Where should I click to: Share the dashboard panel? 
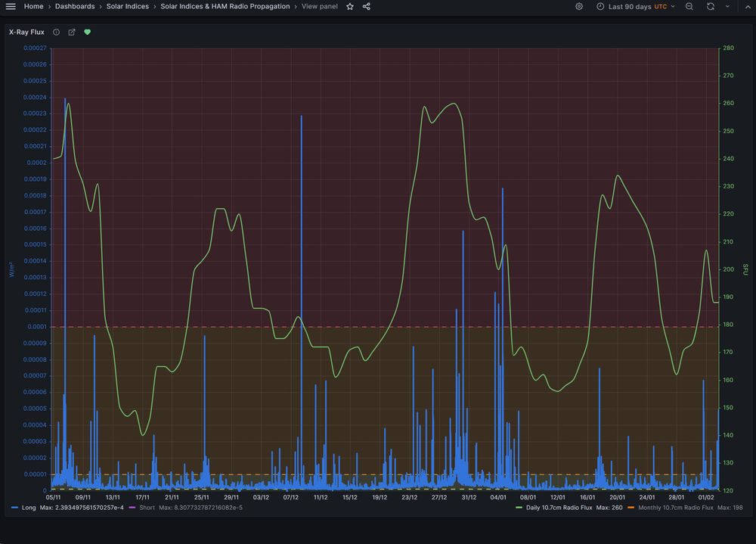[367, 6]
